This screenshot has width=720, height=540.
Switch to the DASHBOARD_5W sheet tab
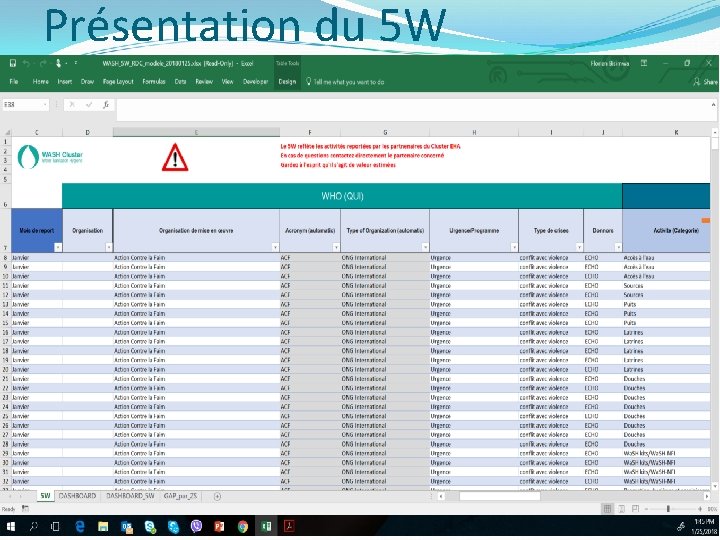point(130,496)
